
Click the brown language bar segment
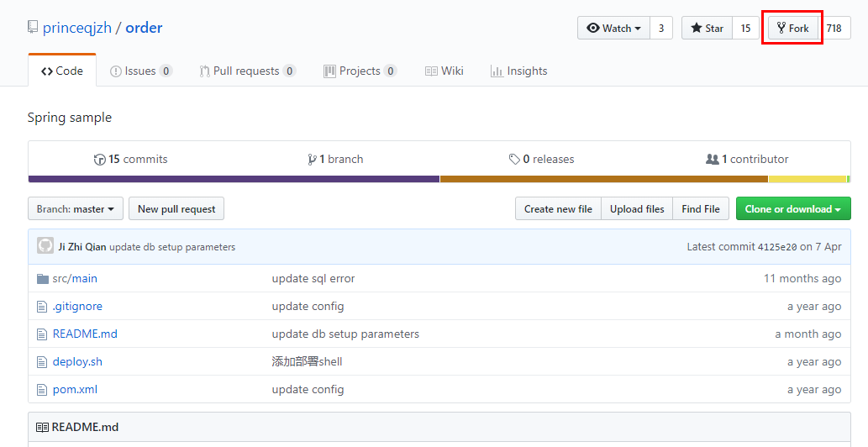[604, 179]
